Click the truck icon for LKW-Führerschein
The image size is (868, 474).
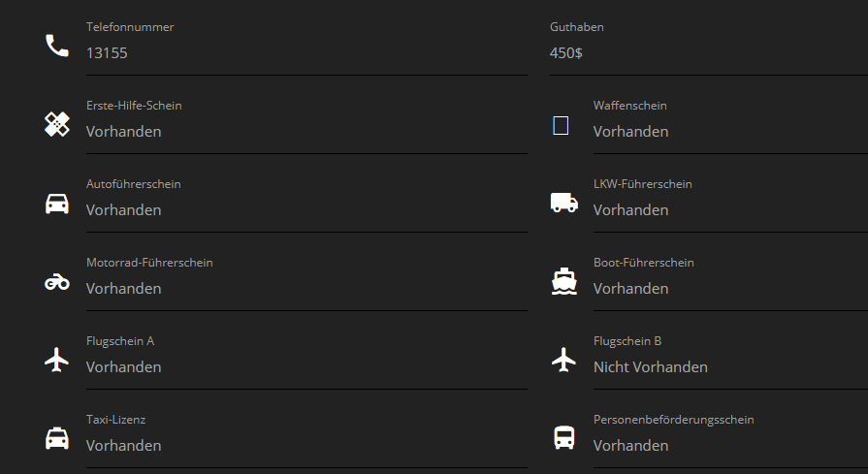(x=563, y=203)
